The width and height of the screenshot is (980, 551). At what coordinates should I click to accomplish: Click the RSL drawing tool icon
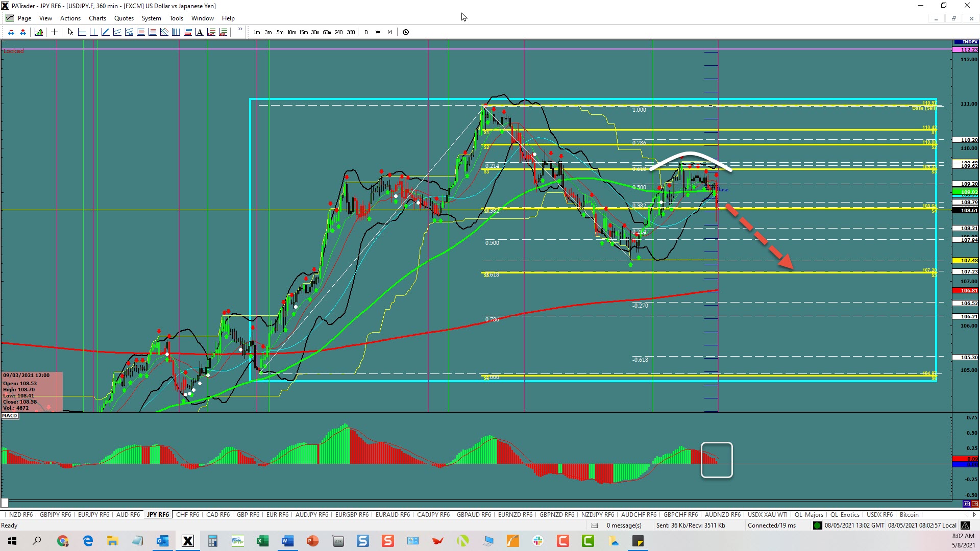tap(223, 32)
